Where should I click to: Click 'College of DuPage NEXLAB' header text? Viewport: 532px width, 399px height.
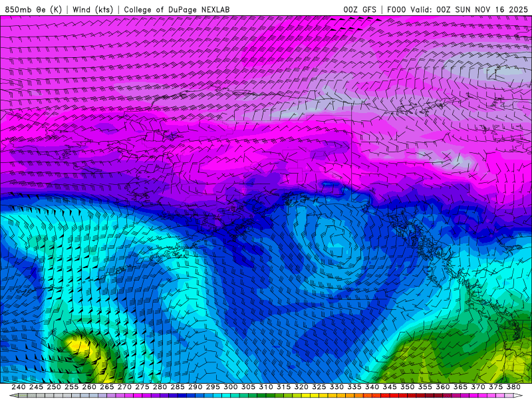tap(176, 9)
